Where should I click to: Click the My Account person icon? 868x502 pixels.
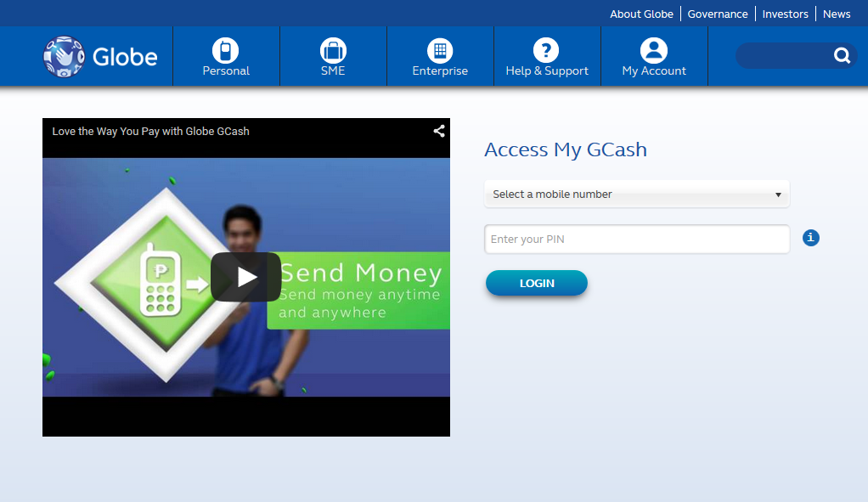[653, 48]
